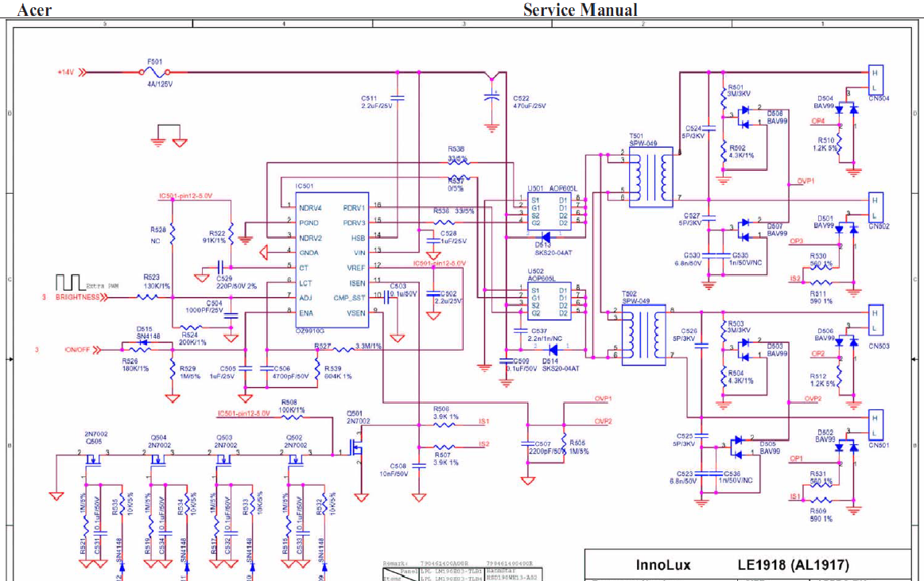This screenshot has height=581, width=924.
Task: Select the IC501 reference designator
Action: coord(305,186)
